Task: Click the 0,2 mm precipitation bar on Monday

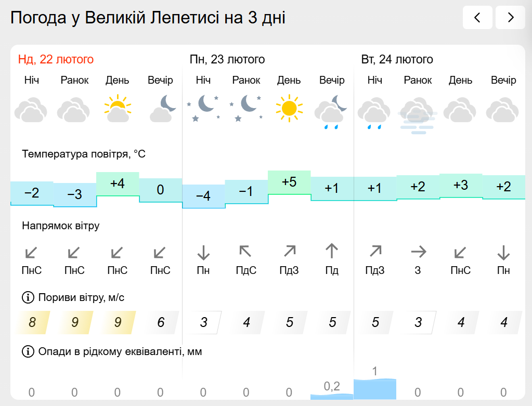Action: pyautogui.click(x=332, y=396)
